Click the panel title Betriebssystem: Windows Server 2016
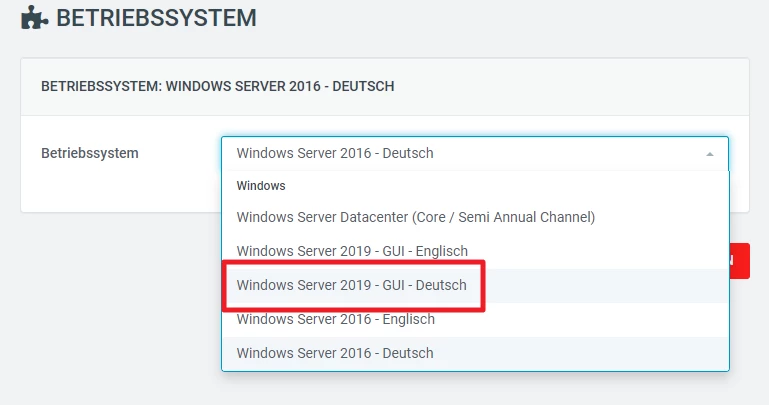The height and width of the screenshot is (405, 769). [x=217, y=87]
